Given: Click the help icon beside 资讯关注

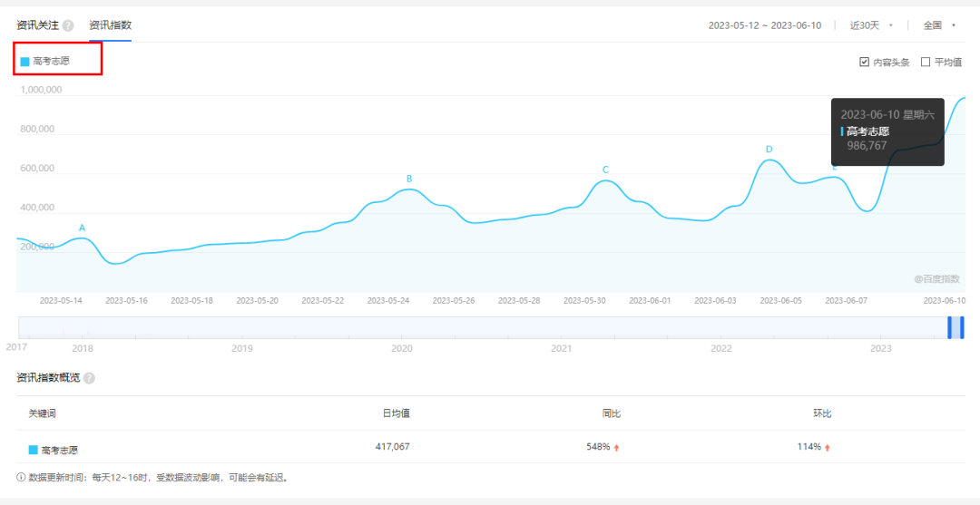Looking at the screenshot, I should [68, 25].
